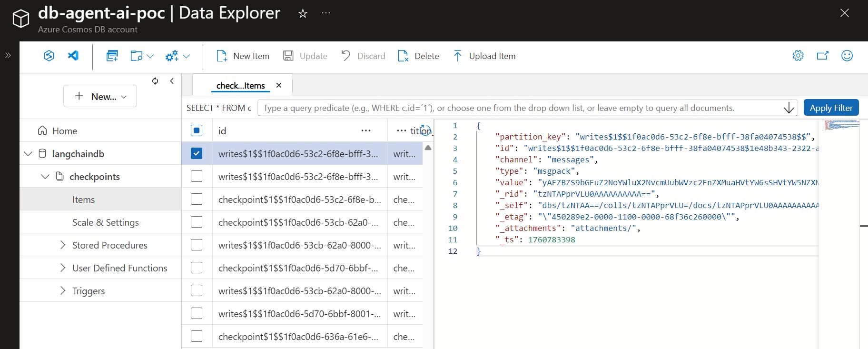Click Delete in the toolbar
This screenshot has width=868, height=349.
click(x=419, y=56)
